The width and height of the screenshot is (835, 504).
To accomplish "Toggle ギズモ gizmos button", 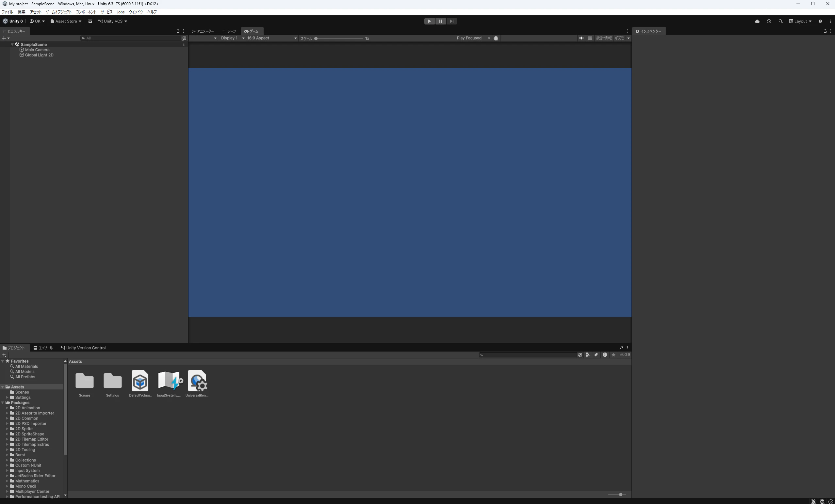I will pyautogui.click(x=619, y=38).
